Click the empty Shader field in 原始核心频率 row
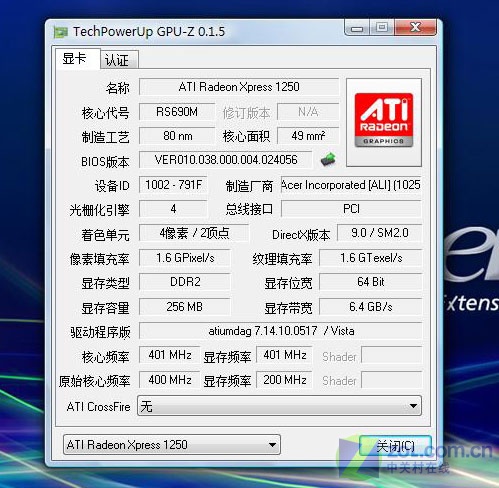This screenshot has height=488, width=499. coord(392,380)
